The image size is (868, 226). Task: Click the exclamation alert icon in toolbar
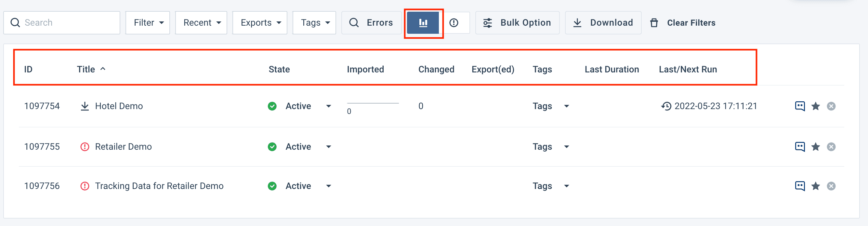454,23
